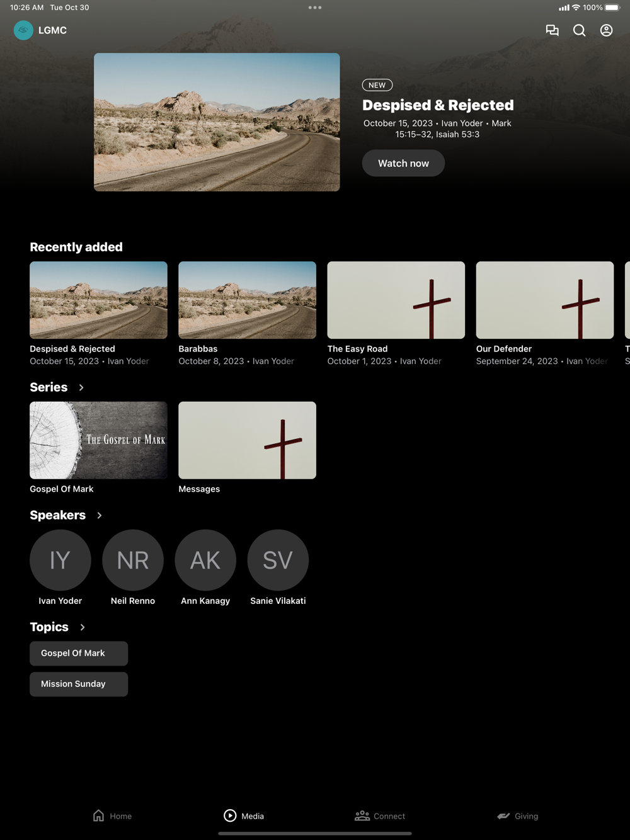Tap the LGMC teal logo icon
Screen dimensions: 630x840
pyautogui.click(x=23, y=30)
